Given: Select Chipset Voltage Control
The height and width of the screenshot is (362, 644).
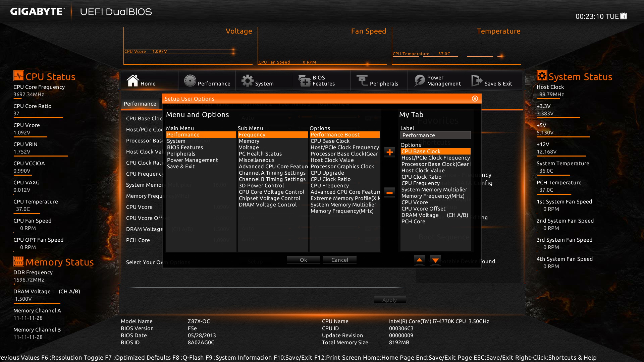Looking at the screenshot, I should [x=273, y=198].
